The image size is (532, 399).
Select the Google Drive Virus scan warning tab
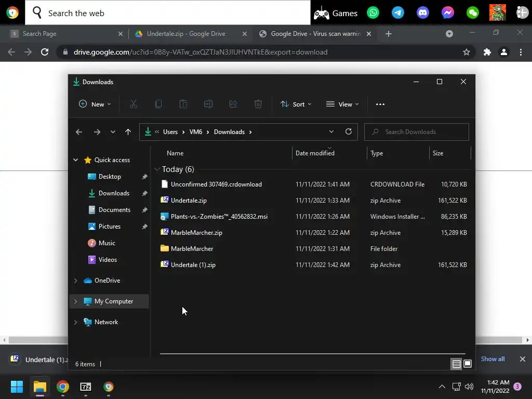[x=315, y=34]
